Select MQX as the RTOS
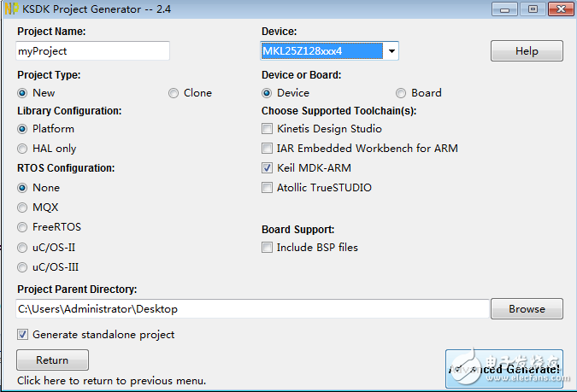 coord(22,208)
